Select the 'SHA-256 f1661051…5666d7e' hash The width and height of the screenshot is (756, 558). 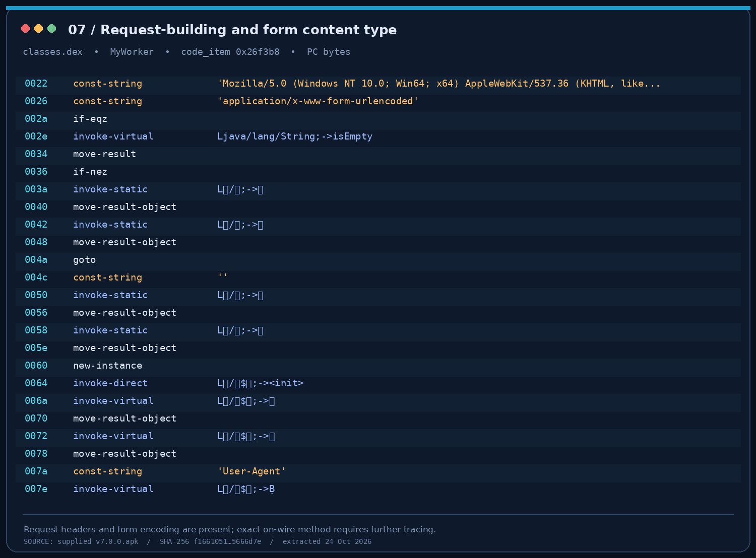click(211, 542)
